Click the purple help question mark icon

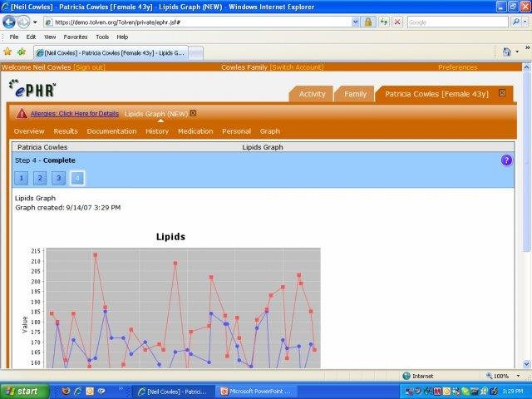(506, 160)
